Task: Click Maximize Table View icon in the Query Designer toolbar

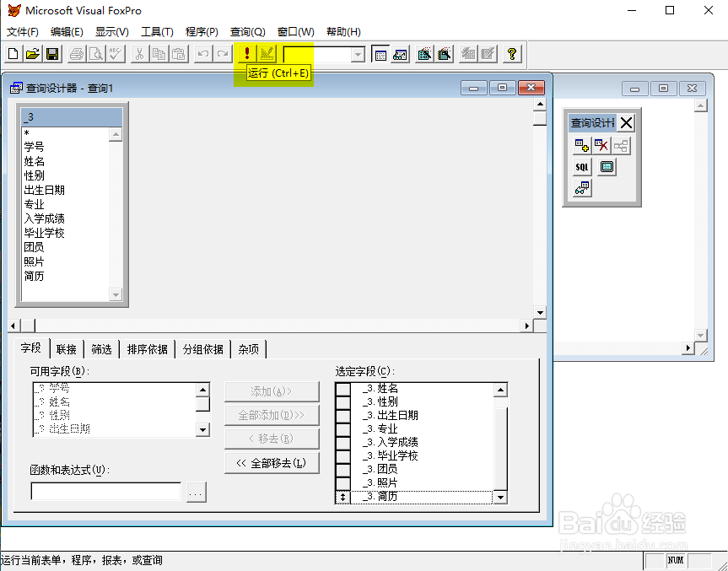Action: 607,167
